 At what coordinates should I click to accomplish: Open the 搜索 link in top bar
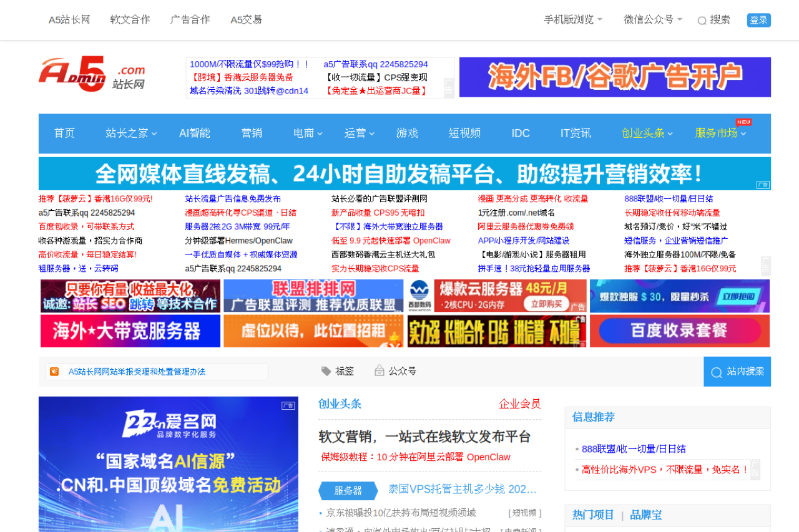point(720,19)
